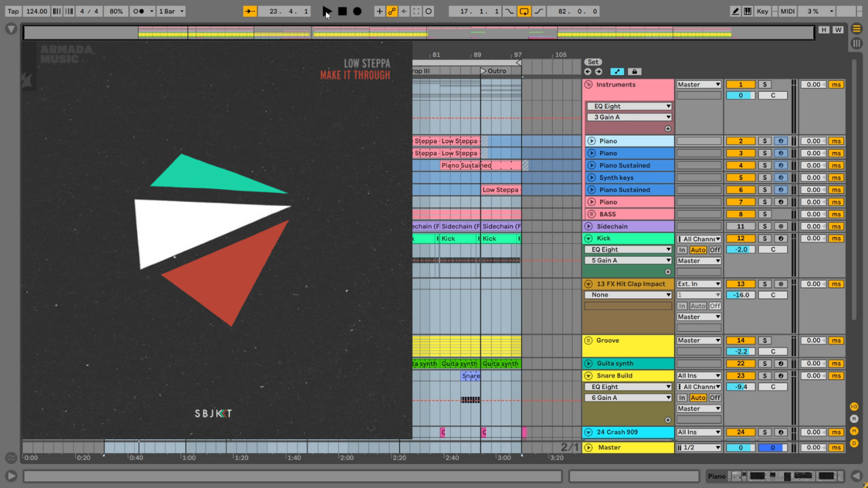Set Snare Build monitor to Off
Image resolution: width=868 pixels, height=488 pixels.
[715, 398]
